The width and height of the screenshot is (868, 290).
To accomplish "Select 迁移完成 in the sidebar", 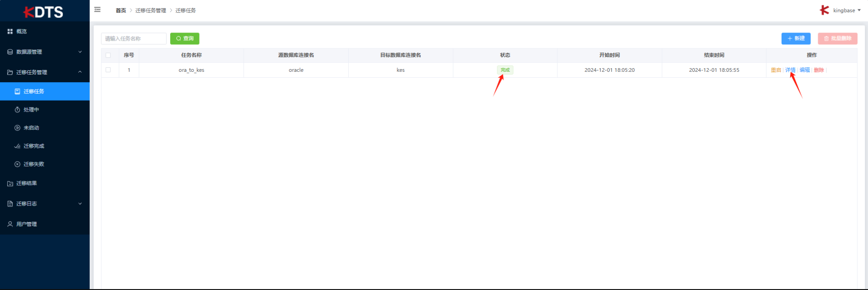I will [x=34, y=146].
